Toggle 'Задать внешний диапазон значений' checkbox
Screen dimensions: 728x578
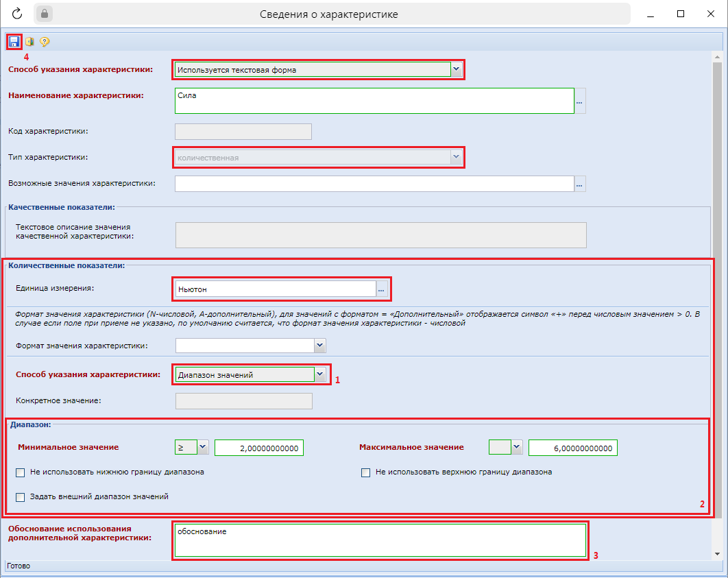21,496
